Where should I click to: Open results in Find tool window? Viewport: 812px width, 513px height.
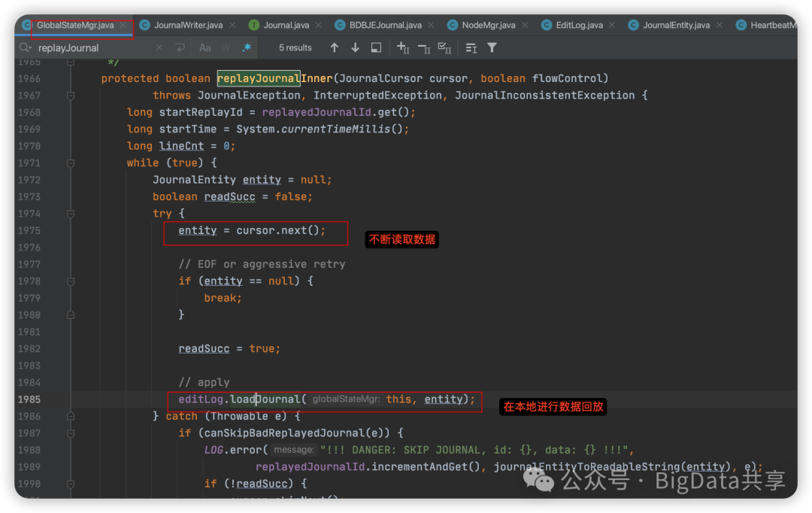click(x=377, y=47)
